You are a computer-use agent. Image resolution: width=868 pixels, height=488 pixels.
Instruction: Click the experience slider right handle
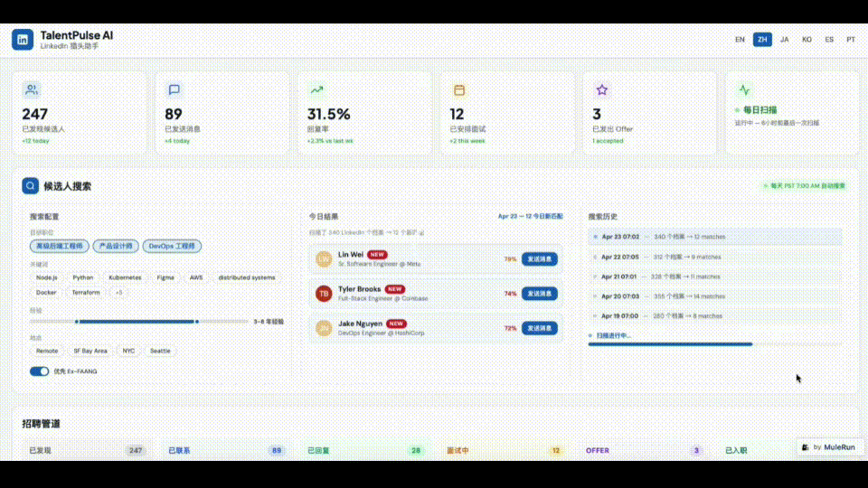pos(196,322)
